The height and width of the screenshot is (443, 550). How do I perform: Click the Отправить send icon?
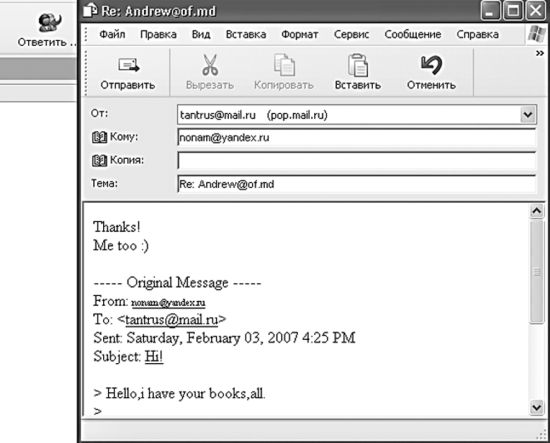128,65
